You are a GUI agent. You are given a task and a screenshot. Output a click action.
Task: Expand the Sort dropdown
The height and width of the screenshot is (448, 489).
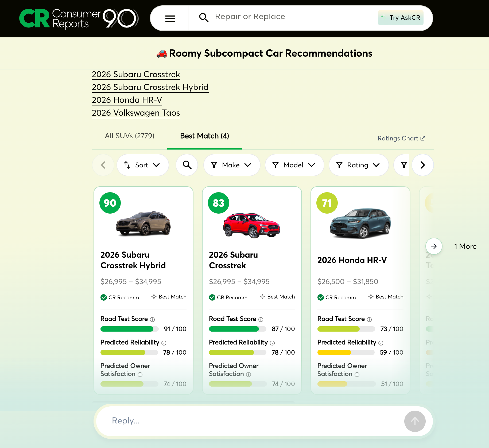coord(143,165)
